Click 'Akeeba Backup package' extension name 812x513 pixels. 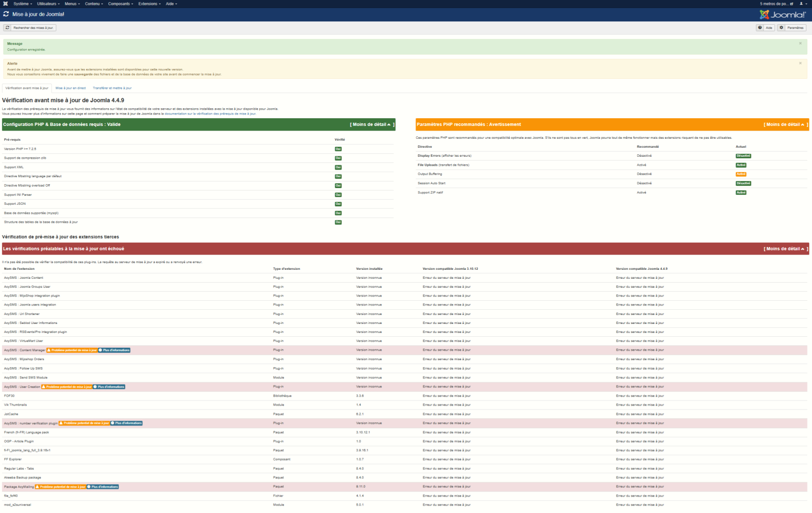(22, 478)
